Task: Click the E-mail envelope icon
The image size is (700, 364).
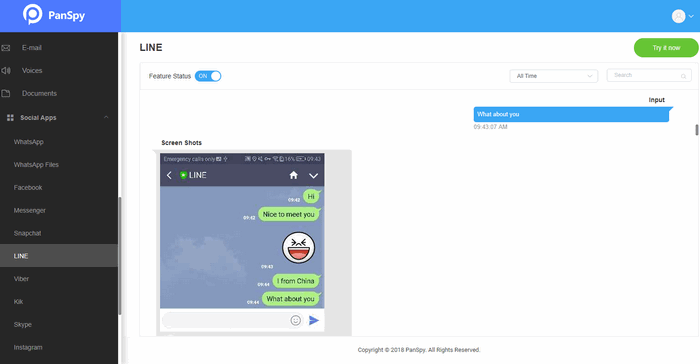Action: (6, 48)
